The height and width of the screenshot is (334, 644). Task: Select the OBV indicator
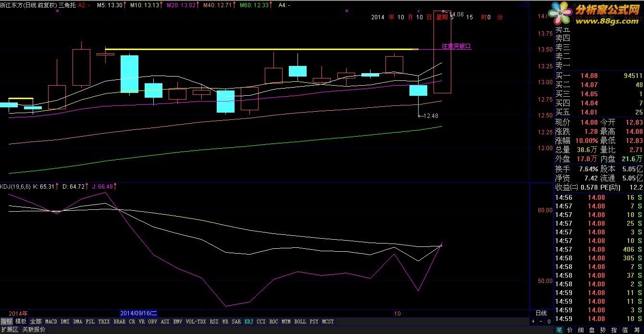(x=152, y=321)
